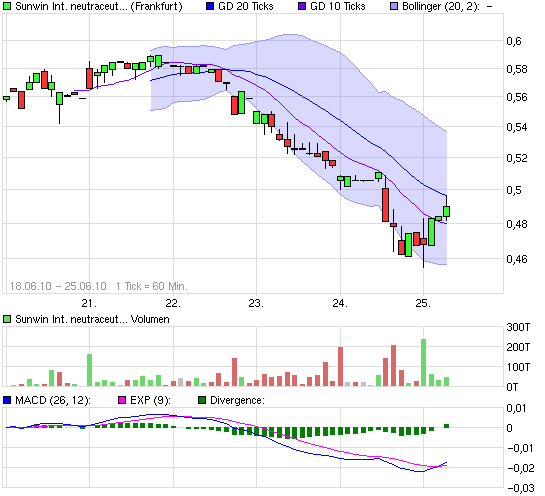Click the light blue Bollinger legend swatch
Screen dimensions: 545x496
pos(394,6)
